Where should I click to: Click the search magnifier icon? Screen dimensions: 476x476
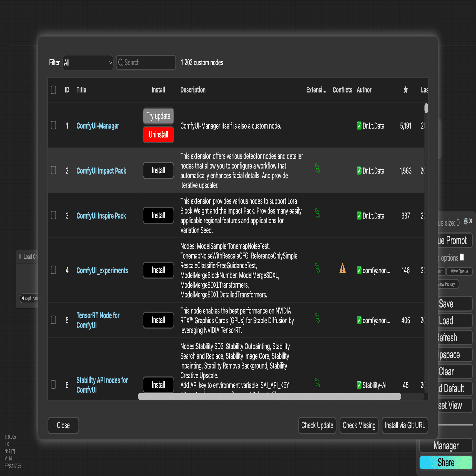(121, 62)
